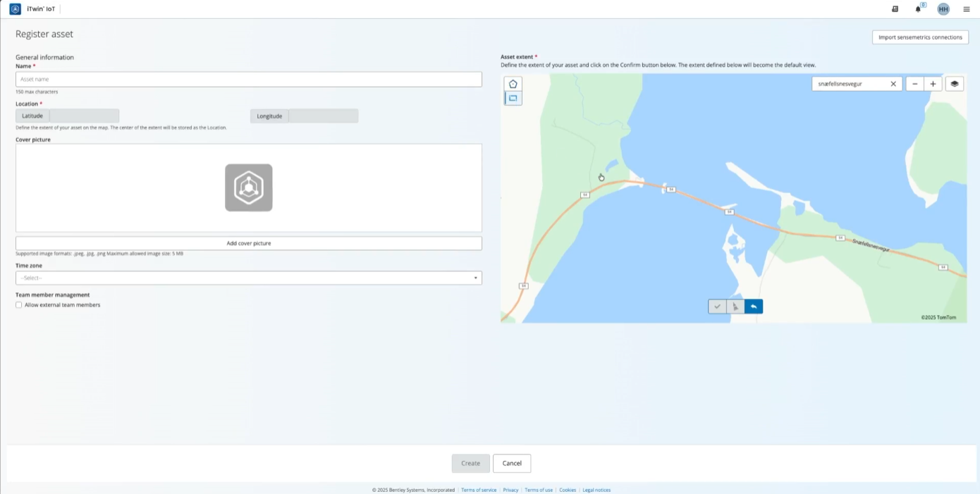This screenshot has width=980, height=494.
Task: Undo the extent with blue arrow
Action: (x=754, y=307)
